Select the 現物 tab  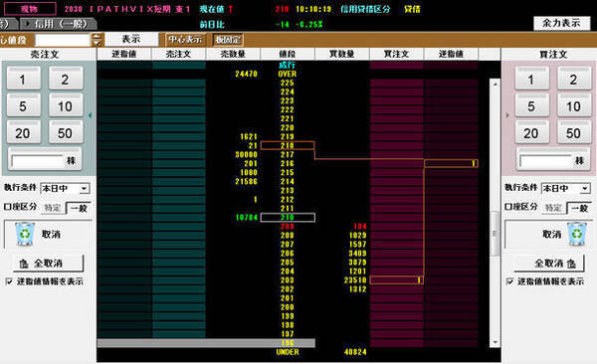point(29,9)
